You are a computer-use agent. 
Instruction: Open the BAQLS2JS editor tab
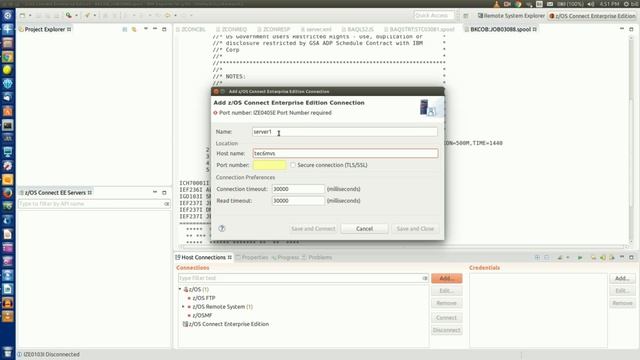[358, 29]
